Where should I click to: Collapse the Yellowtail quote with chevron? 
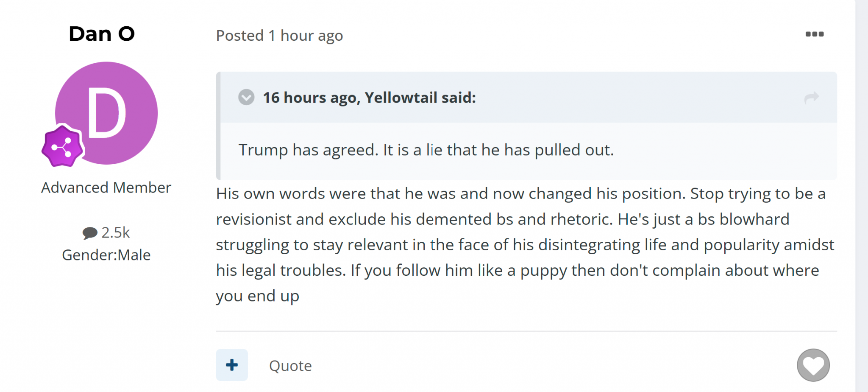tap(246, 97)
